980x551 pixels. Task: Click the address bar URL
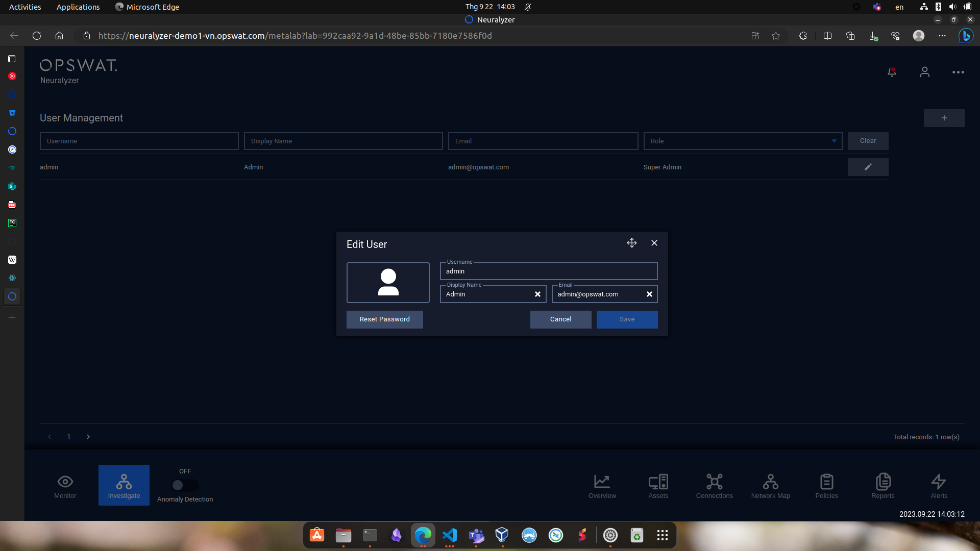click(x=295, y=36)
